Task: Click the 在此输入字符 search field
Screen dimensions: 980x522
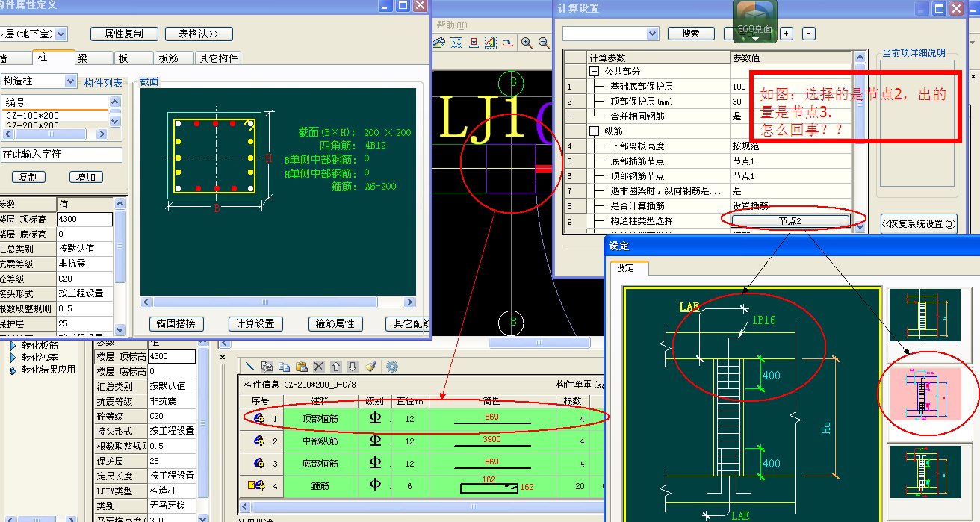Action: 61,155
